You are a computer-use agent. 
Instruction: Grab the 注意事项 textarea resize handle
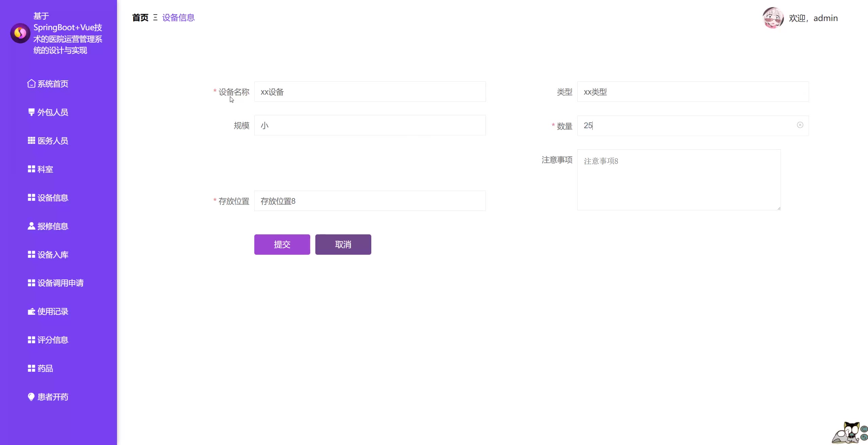point(779,208)
